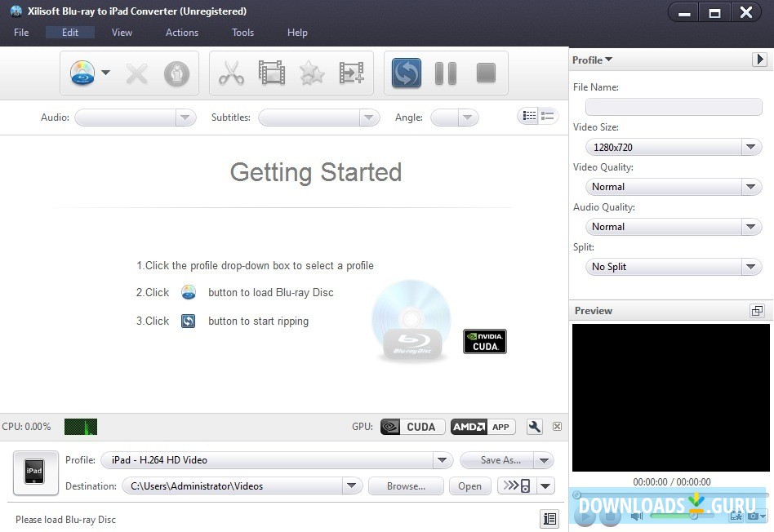This screenshot has height=532, width=774.
Task: Click the Effects (stars) icon
Action: 311,73
